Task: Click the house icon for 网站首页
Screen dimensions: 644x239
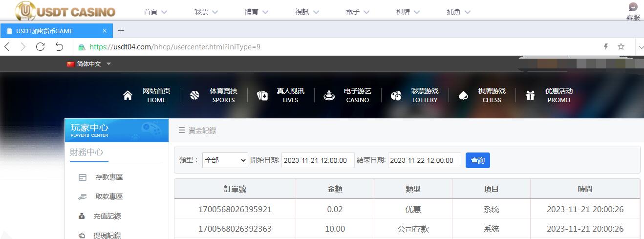Action: point(128,95)
